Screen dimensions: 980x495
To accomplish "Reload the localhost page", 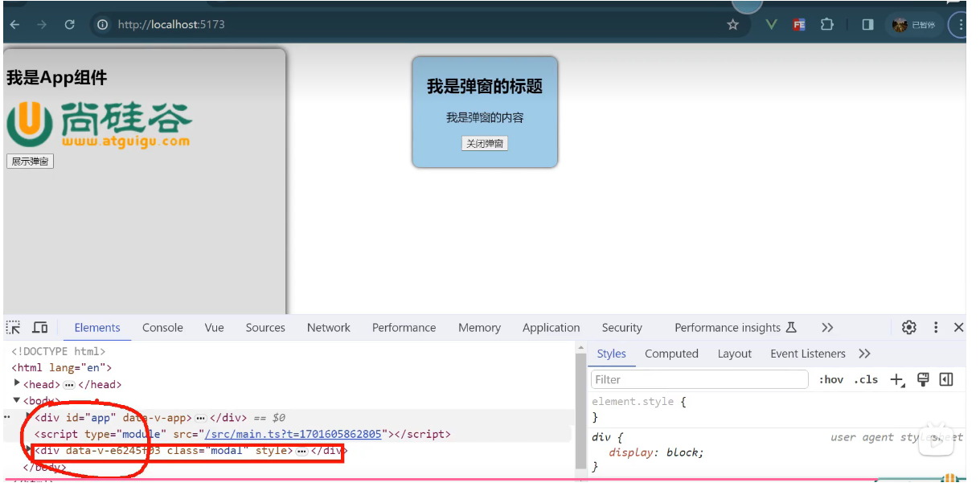I will pyautogui.click(x=70, y=25).
